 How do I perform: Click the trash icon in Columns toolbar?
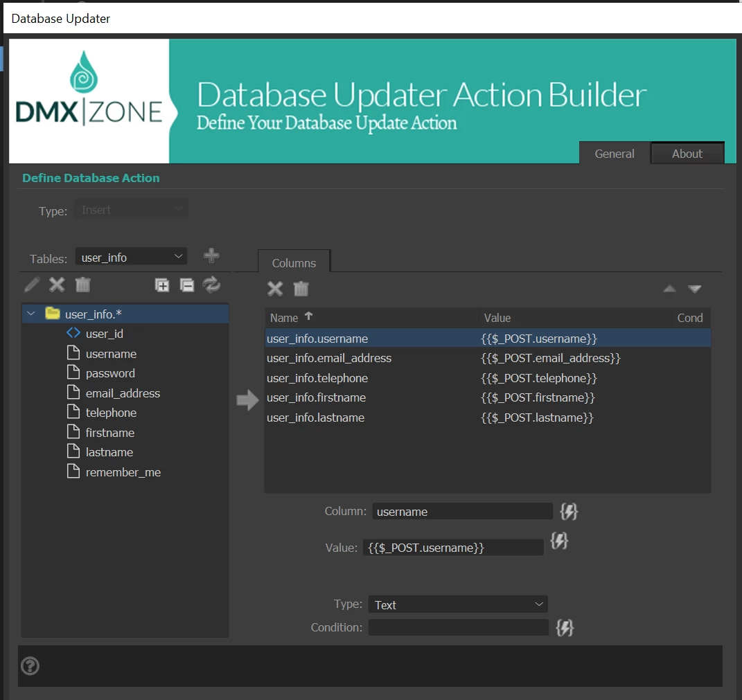tap(301, 289)
